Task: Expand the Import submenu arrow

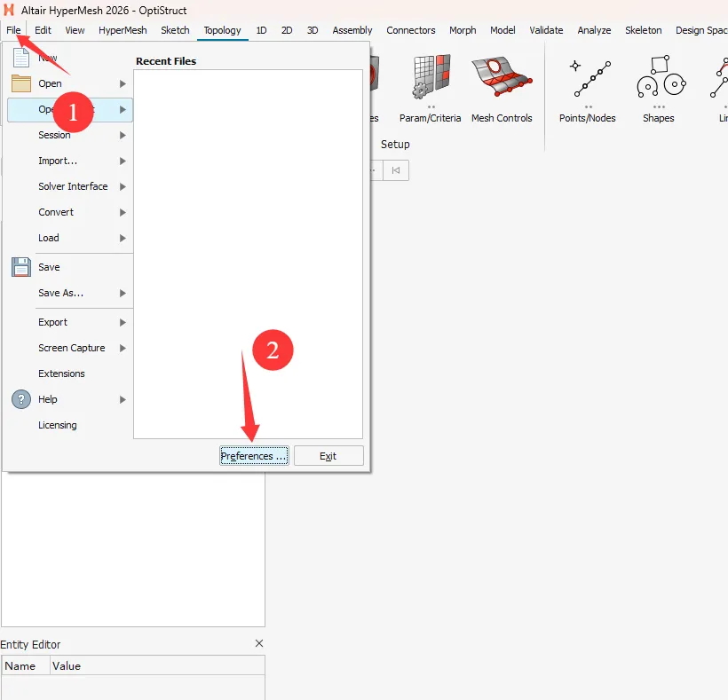Action: coord(123,161)
